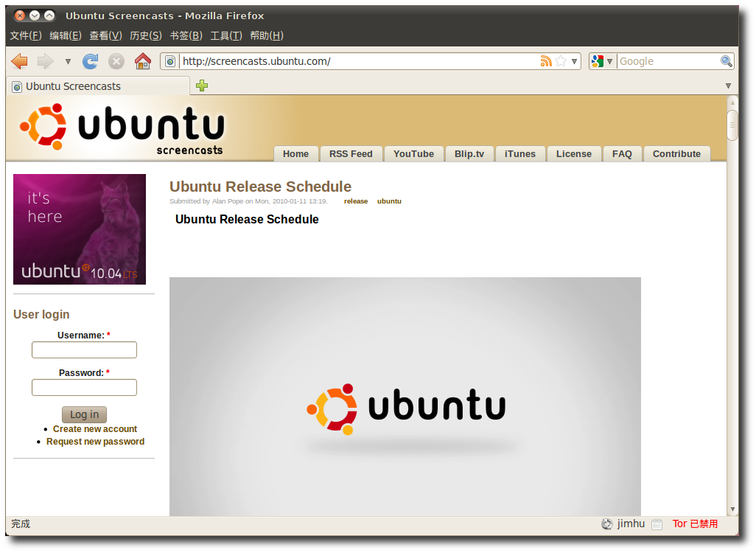Open the 书签(B) menu
The height and width of the screenshot is (553, 756).
point(186,35)
